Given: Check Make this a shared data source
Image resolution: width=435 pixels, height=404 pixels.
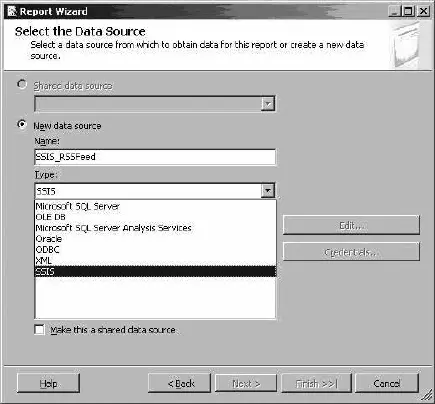Looking at the screenshot, I should (39, 330).
